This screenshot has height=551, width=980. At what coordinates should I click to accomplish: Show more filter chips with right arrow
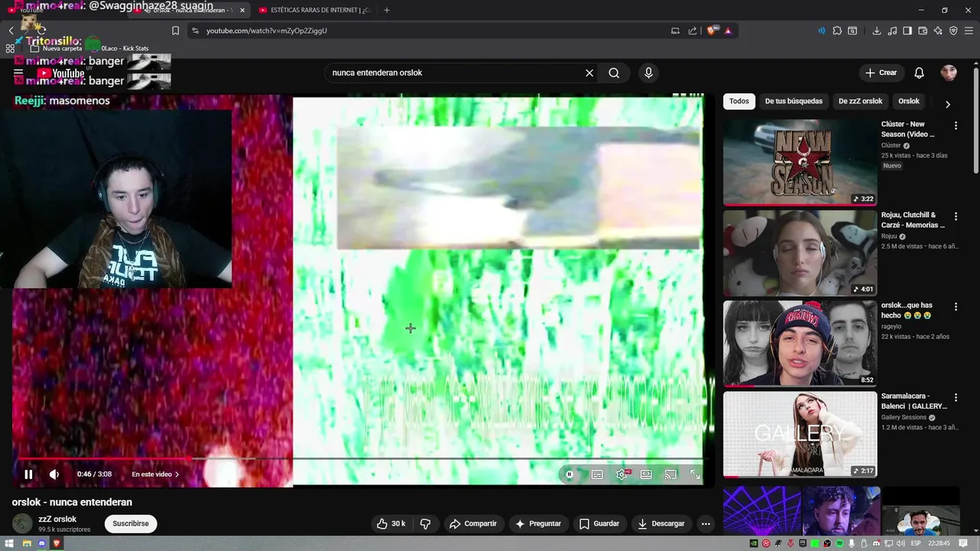[948, 104]
